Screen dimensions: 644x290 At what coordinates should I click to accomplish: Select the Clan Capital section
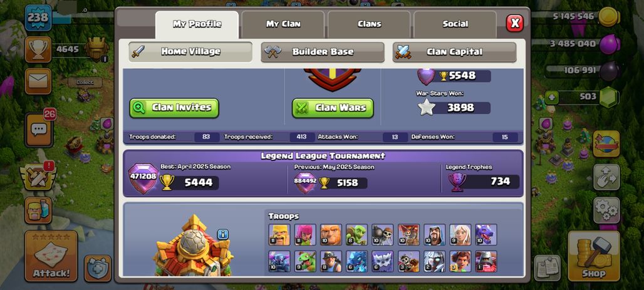454,52
